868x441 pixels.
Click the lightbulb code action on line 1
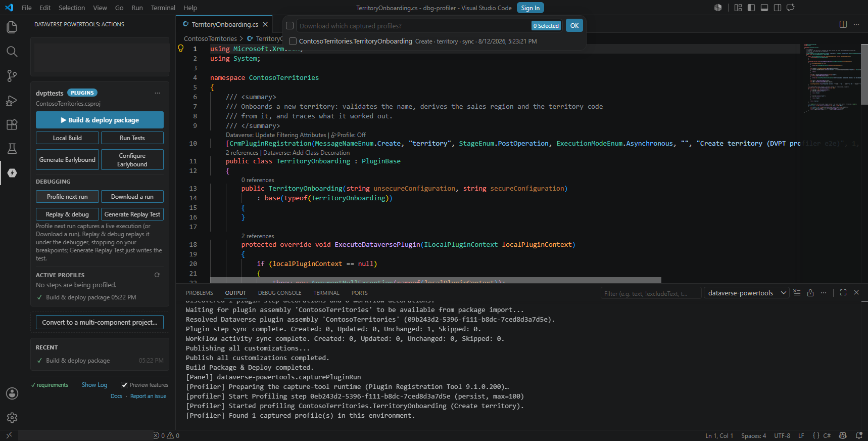pyautogui.click(x=181, y=49)
